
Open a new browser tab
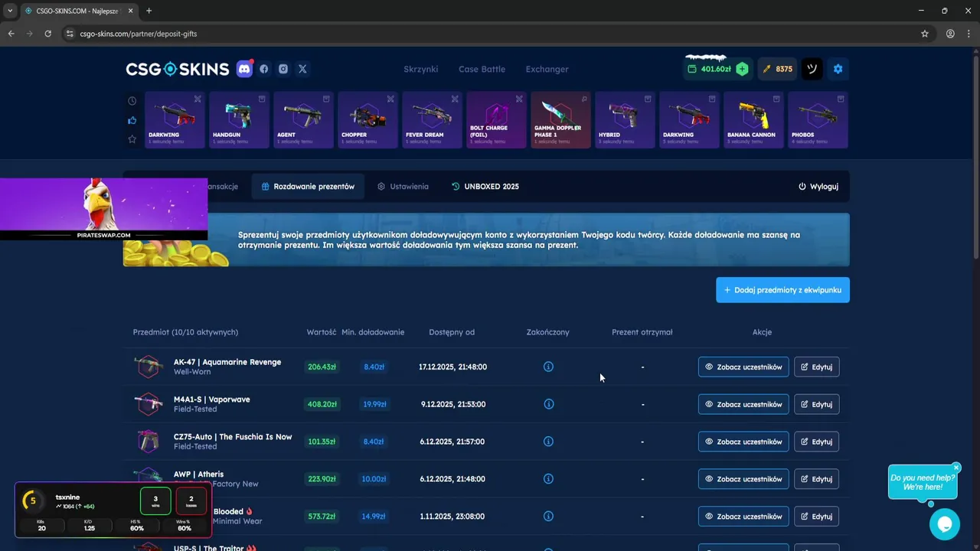click(x=149, y=11)
